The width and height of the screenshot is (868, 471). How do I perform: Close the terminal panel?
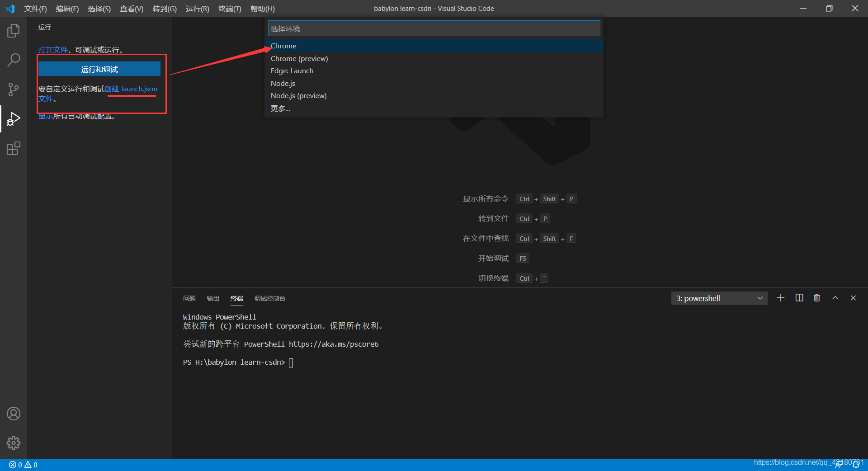pos(854,298)
